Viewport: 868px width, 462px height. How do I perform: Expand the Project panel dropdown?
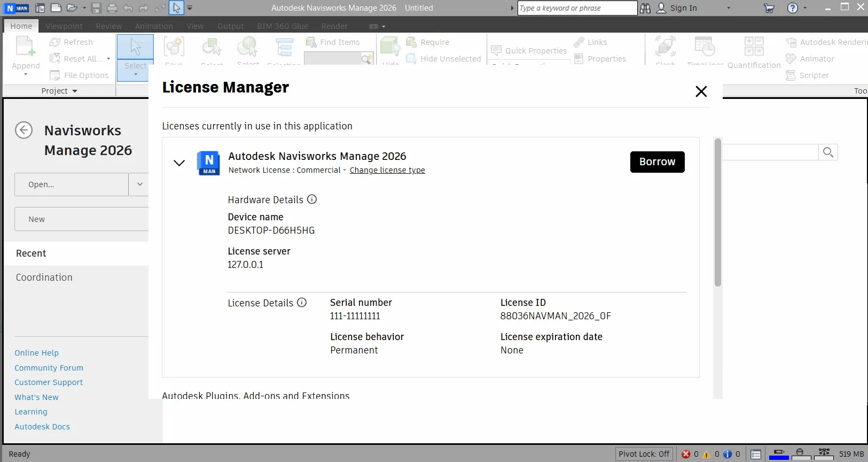click(75, 91)
